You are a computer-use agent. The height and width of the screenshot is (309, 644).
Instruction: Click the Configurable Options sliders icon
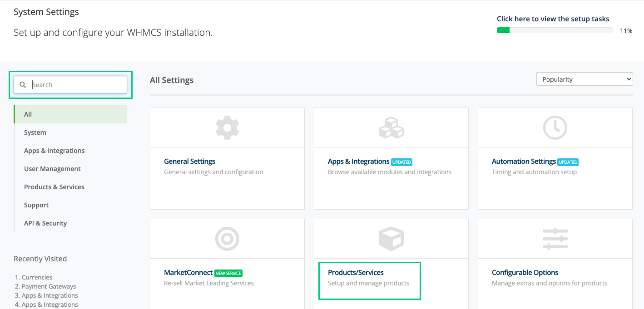pos(555,239)
